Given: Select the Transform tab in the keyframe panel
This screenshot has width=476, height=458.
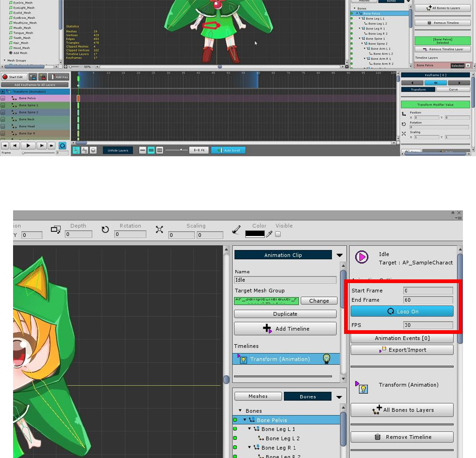Looking at the screenshot, I should pyautogui.click(x=418, y=90).
